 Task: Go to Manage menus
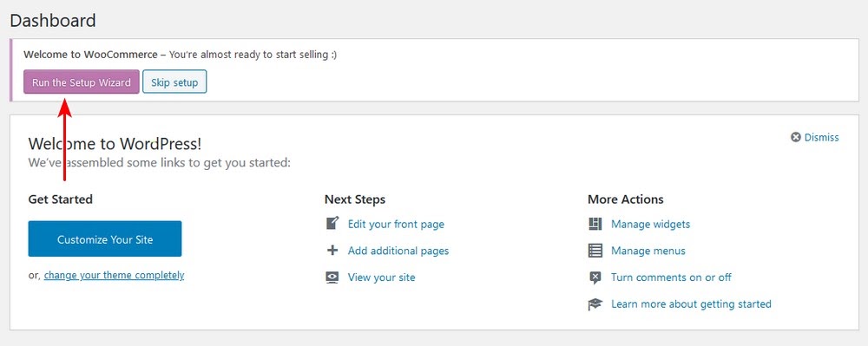pyautogui.click(x=648, y=251)
